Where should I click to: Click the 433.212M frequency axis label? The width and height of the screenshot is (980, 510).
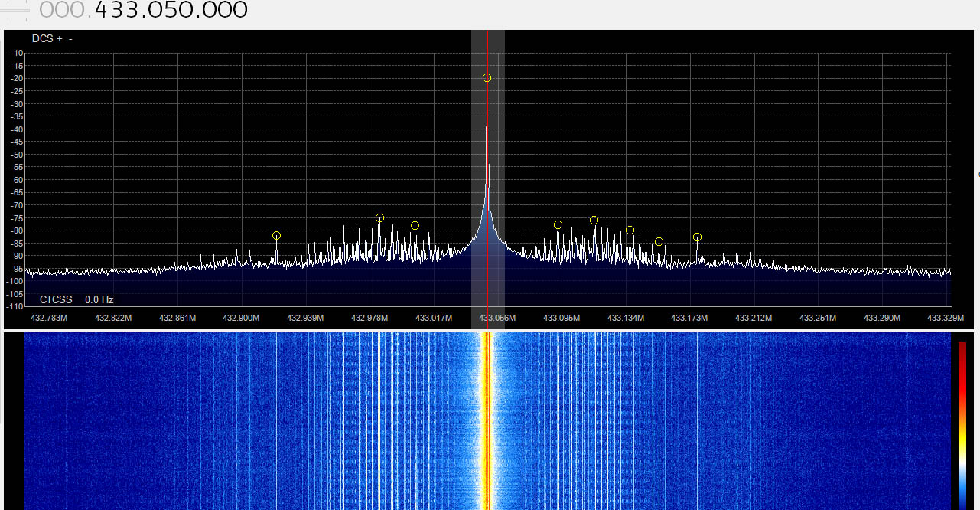pos(754,318)
